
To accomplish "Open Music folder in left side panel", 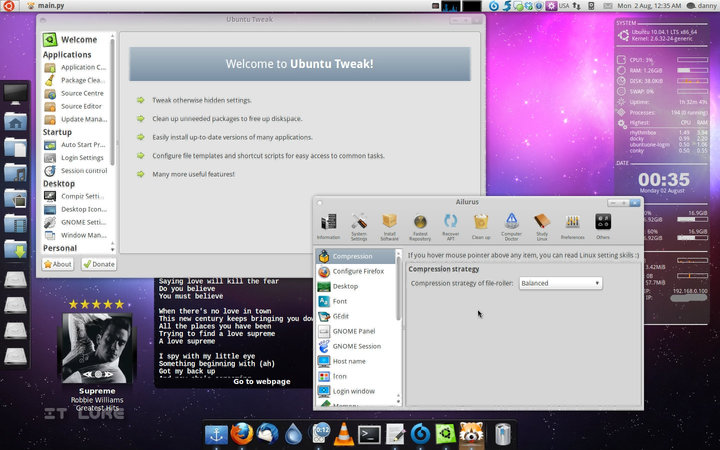I will [x=15, y=173].
